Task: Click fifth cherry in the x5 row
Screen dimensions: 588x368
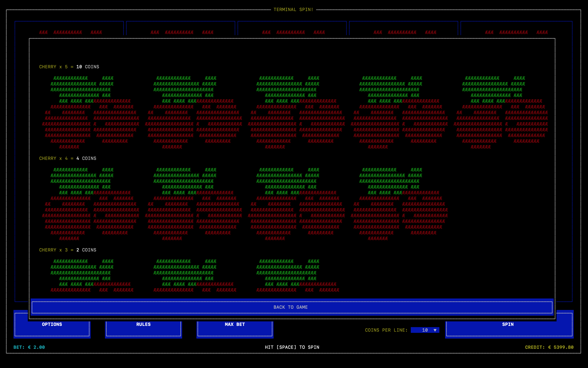Action: (501, 112)
